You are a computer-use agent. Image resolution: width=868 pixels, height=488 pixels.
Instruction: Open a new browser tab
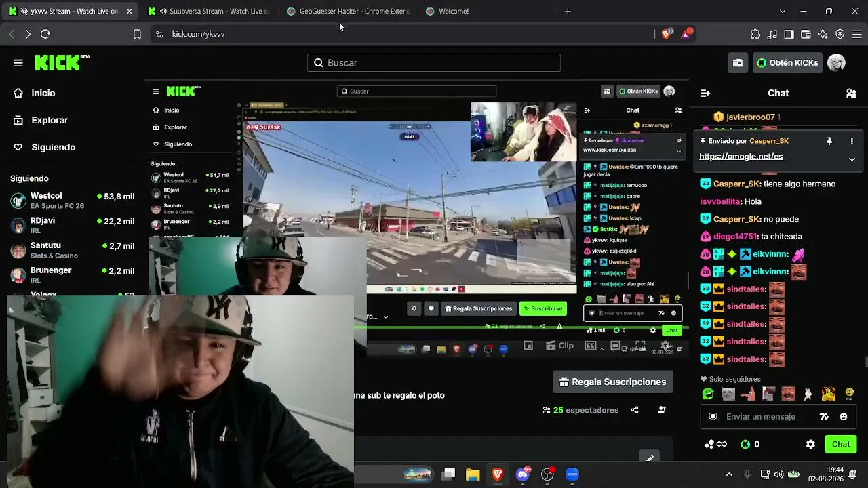(568, 12)
